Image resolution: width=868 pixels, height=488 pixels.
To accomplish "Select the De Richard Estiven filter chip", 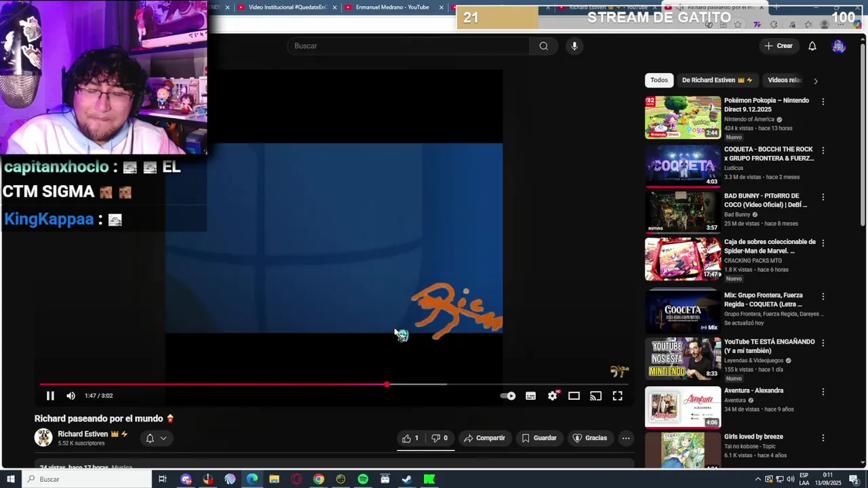I will (717, 80).
